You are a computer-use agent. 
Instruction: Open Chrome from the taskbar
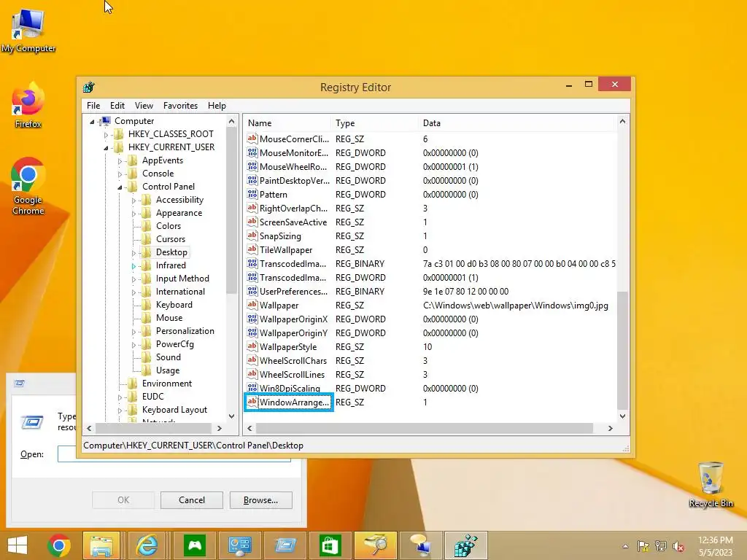[59, 545]
